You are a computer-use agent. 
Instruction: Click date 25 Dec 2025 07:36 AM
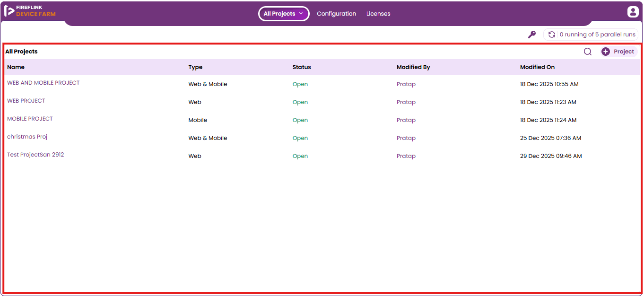pyautogui.click(x=550, y=138)
